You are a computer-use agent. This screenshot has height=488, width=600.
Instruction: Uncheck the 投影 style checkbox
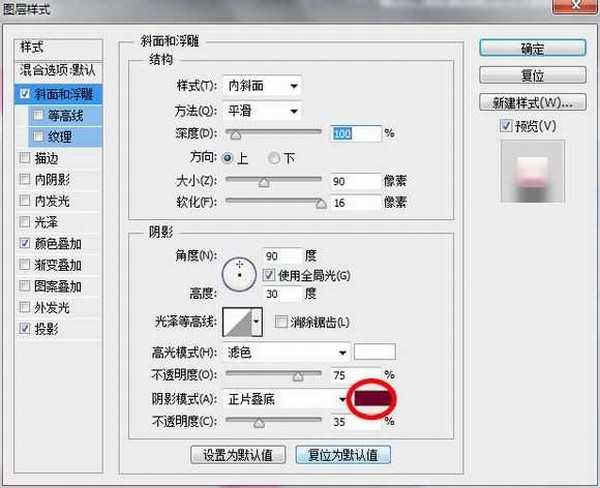click(x=24, y=328)
